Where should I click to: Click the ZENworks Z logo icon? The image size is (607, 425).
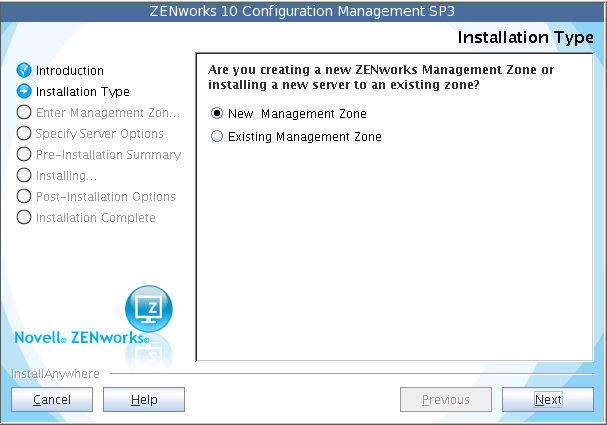[148, 308]
